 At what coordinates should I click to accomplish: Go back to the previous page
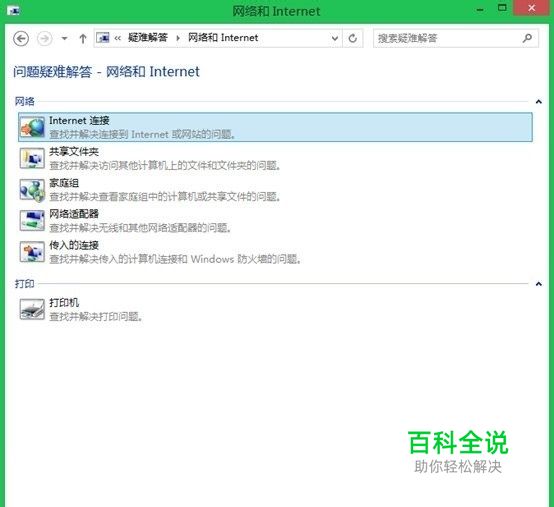click(21, 38)
